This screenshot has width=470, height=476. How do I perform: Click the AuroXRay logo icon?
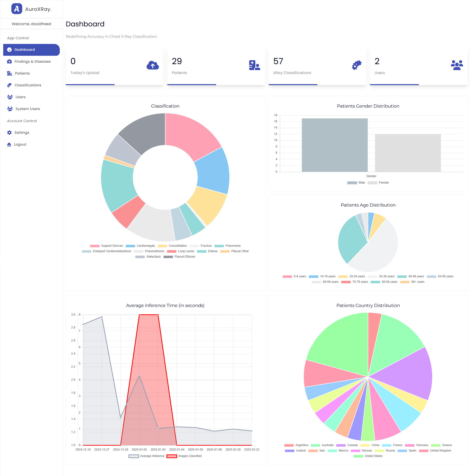17,9
